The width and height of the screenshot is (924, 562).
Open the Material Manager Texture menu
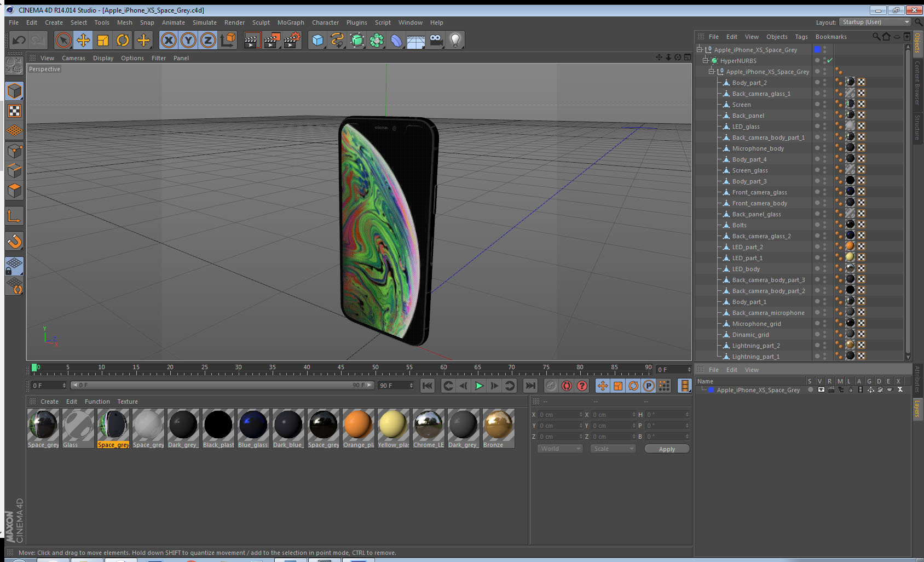(128, 402)
